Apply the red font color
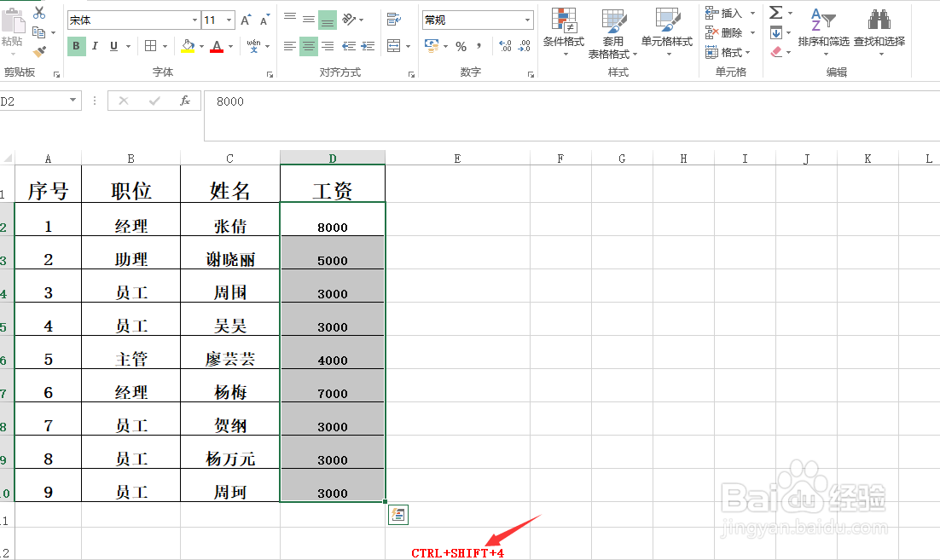 (x=217, y=46)
